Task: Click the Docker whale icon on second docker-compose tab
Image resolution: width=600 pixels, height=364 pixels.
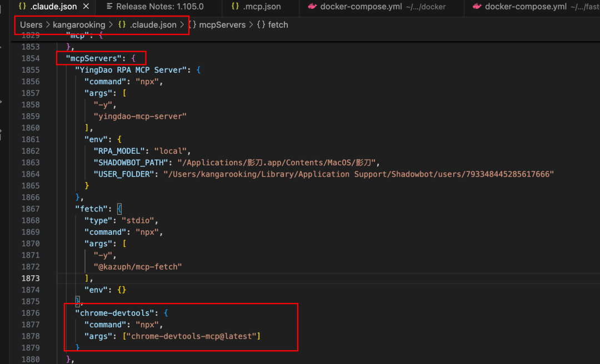Action: coord(477,6)
